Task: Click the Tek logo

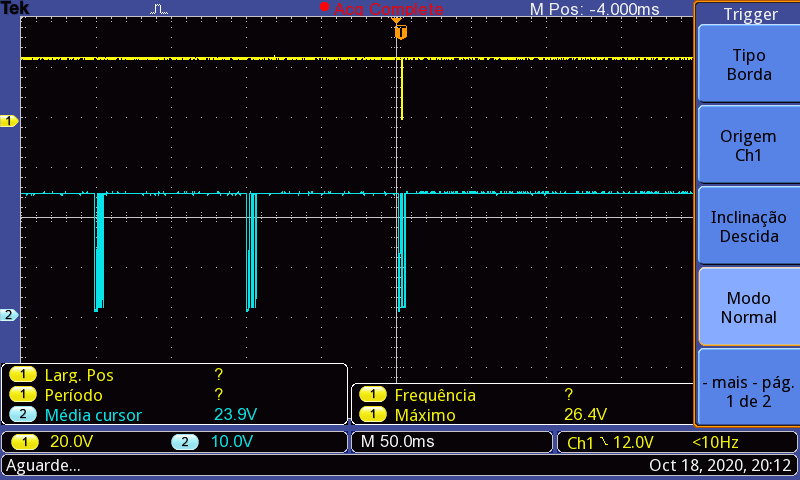Action: (15, 8)
